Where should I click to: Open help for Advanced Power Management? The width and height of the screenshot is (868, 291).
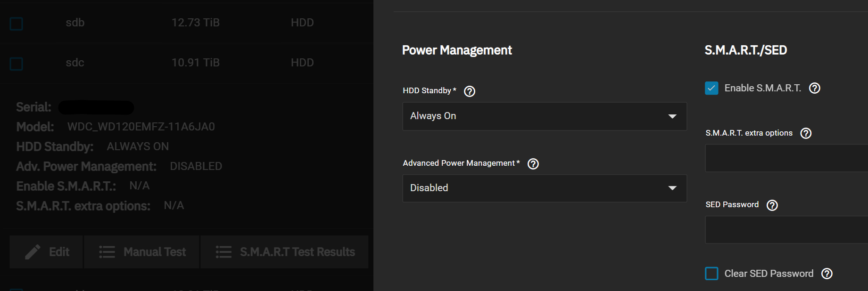(x=533, y=164)
